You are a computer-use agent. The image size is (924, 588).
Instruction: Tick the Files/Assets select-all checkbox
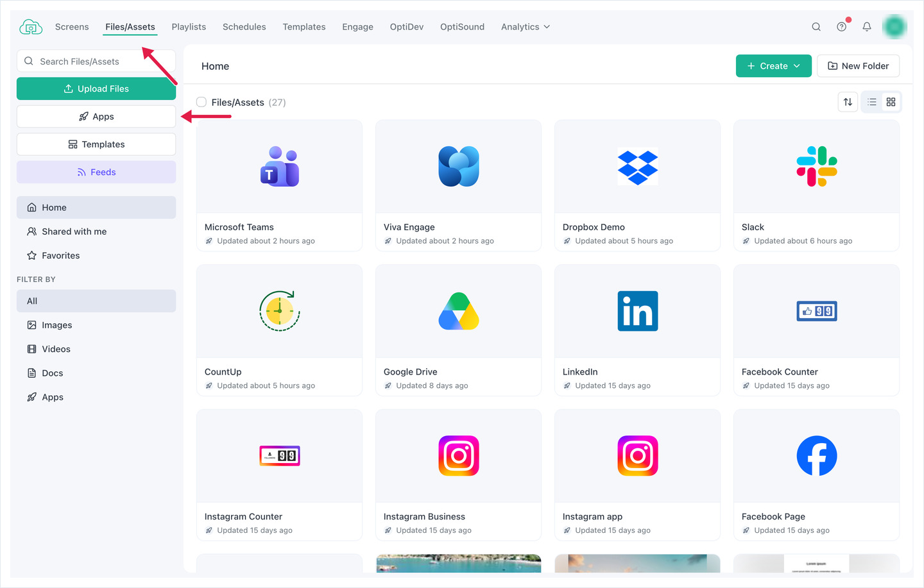tap(201, 102)
